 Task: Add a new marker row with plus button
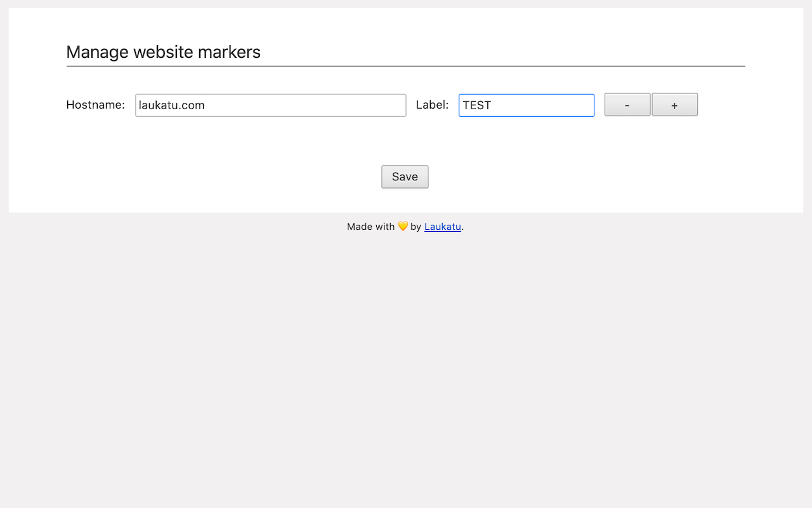point(674,105)
